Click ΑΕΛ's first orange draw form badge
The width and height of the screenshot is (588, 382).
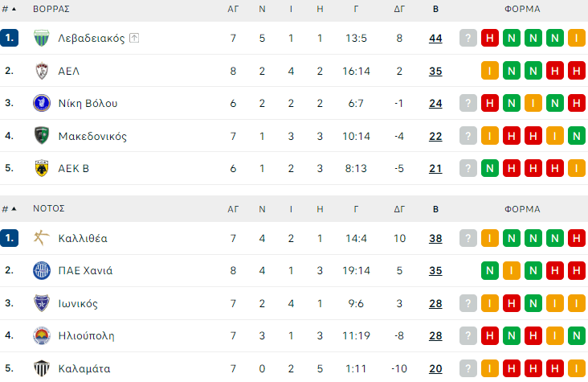(x=490, y=71)
